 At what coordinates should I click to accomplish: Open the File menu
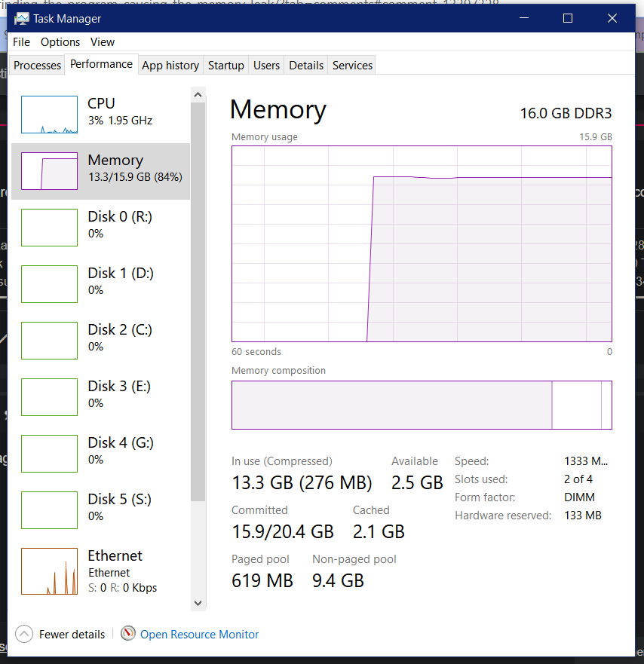click(21, 42)
